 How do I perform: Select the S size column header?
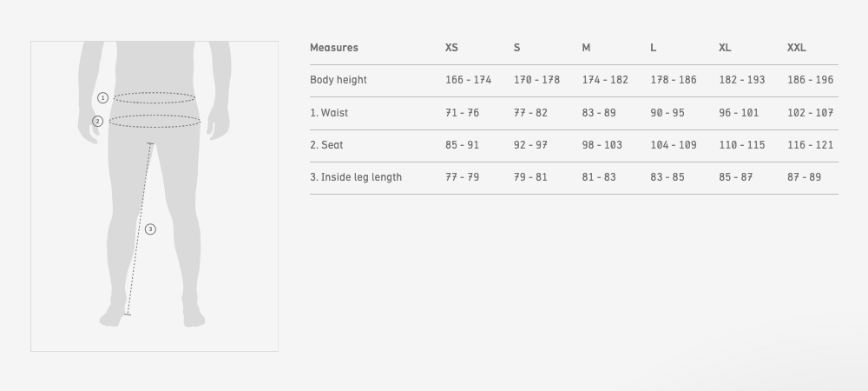click(x=517, y=48)
